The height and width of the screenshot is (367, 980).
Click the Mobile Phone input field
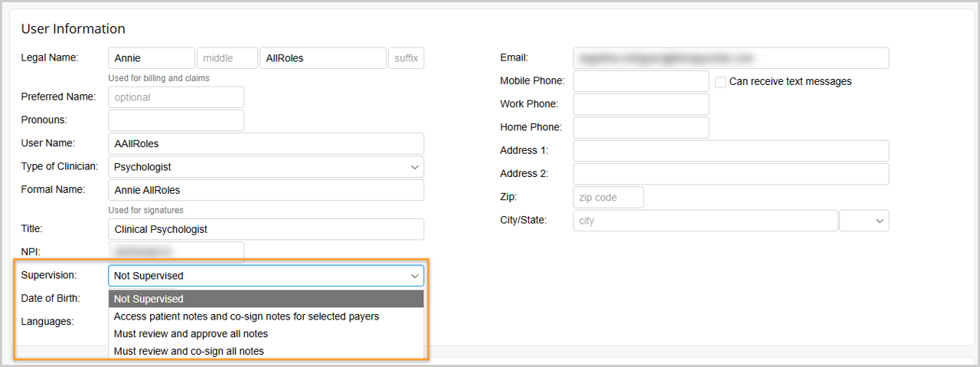pyautogui.click(x=641, y=81)
